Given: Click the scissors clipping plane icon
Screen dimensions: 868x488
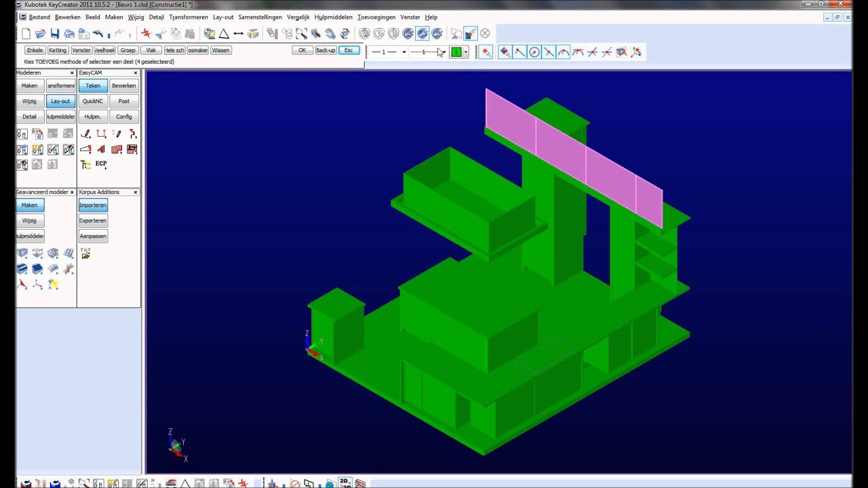Looking at the screenshot, I should click(x=456, y=34).
